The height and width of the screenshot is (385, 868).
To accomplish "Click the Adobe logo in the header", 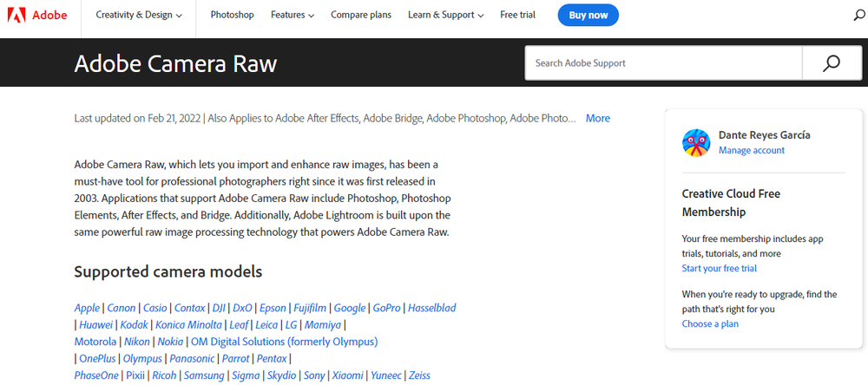I will [37, 15].
